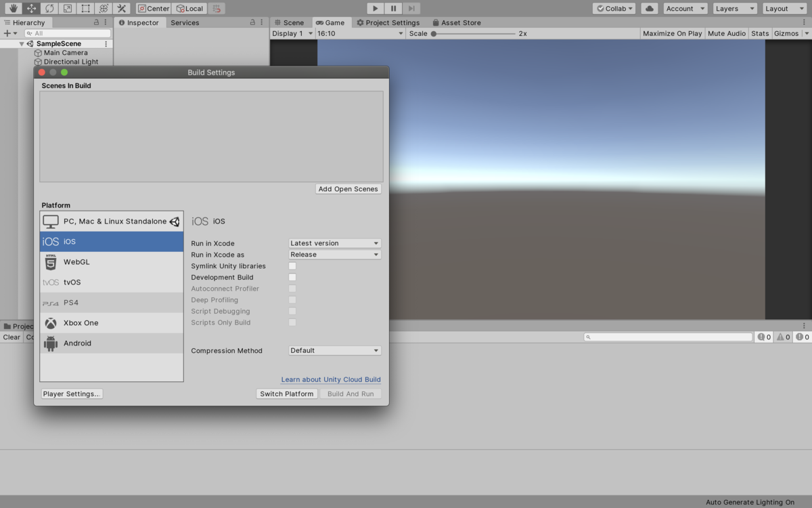The height and width of the screenshot is (508, 812).
Task: Switch to Scene tab
Action: [x=290, y=22]
